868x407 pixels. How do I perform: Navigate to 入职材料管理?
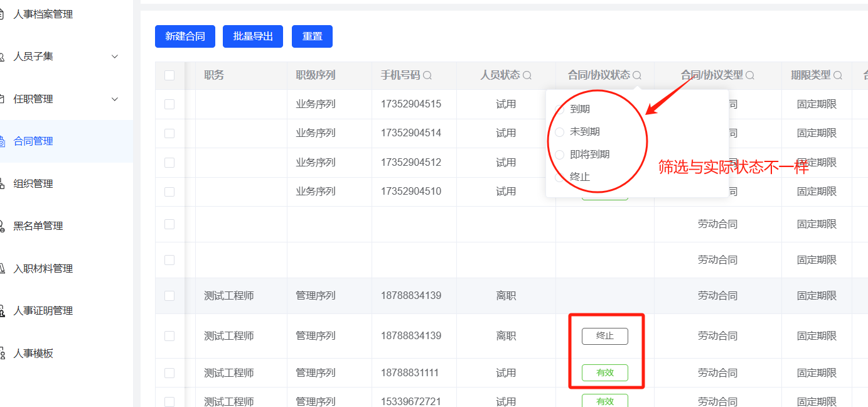pos(43,269)
